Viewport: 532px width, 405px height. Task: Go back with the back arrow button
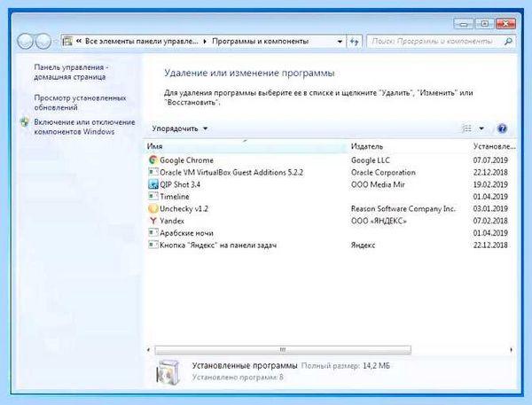click(x=26, y=42)
